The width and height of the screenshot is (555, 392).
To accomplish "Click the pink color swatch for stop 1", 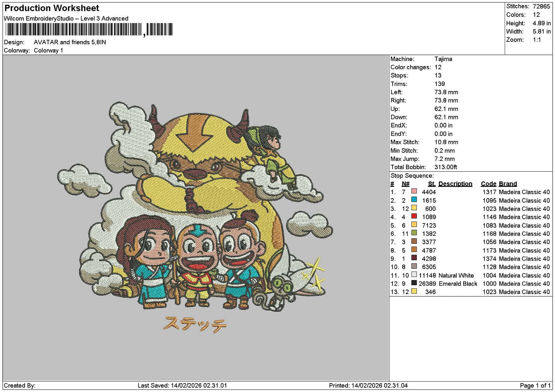I will 414,191.
